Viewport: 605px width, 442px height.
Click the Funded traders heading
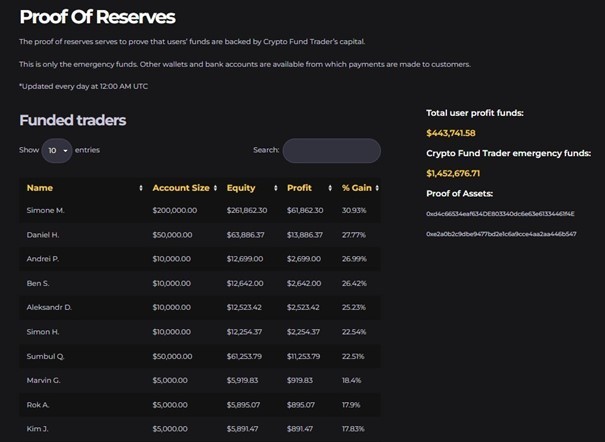73,120
